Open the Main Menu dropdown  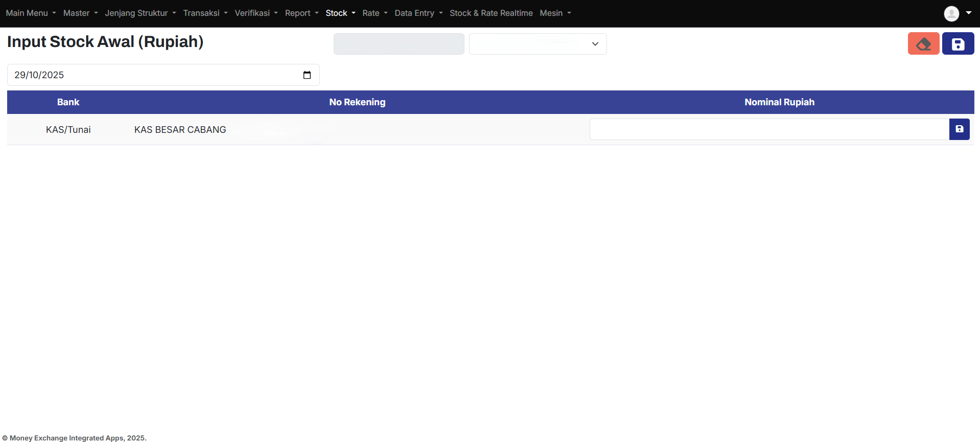click(x=31, y=13)
